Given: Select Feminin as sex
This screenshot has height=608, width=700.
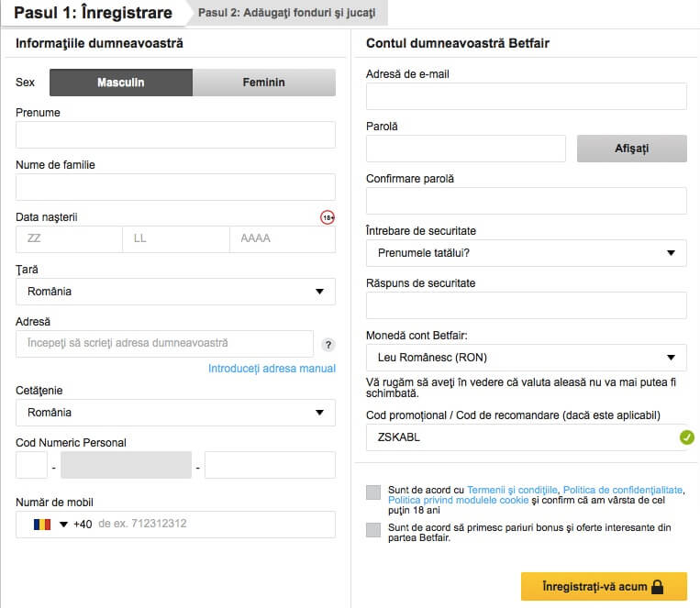Looking at the screenshot, I should 264,83.
